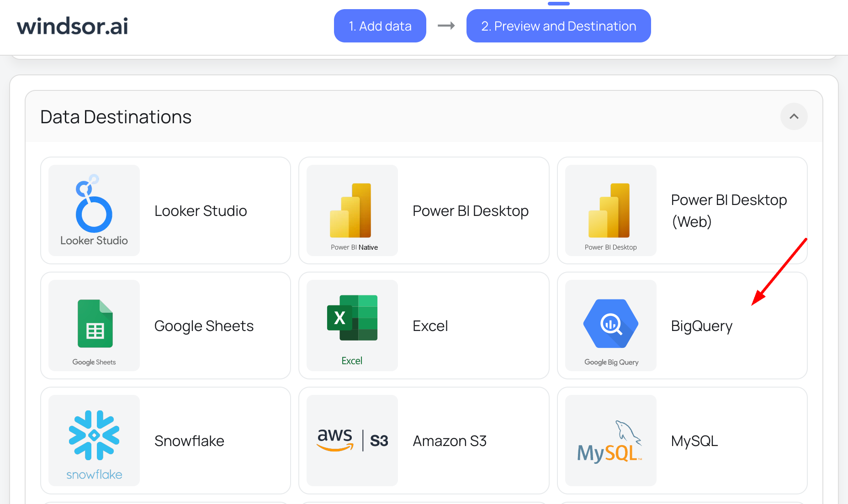848x504 pixels.
Task: Choose Power BI Desktop destination label
Action: coord(470,211)
